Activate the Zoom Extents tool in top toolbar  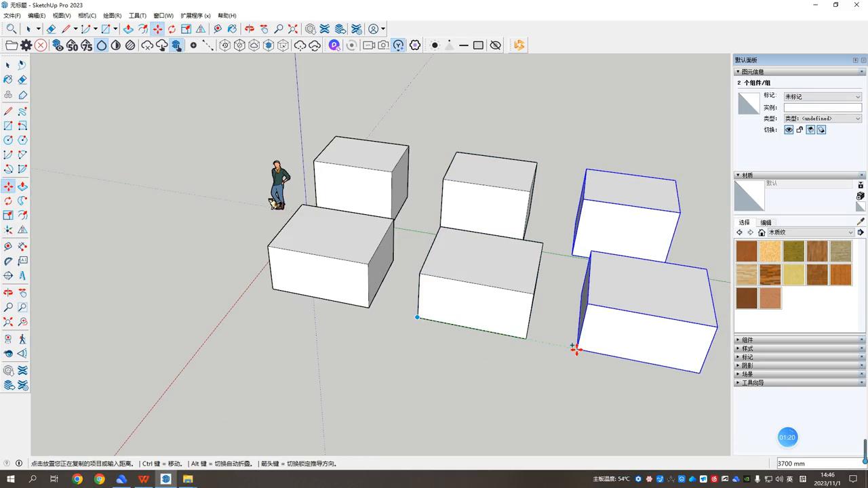pos(293,29)
